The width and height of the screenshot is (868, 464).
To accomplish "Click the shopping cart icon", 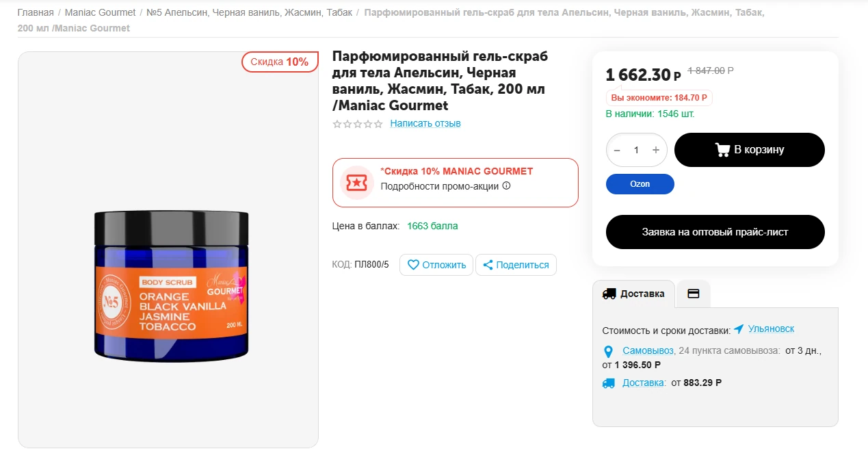I will tap(722, 150).
